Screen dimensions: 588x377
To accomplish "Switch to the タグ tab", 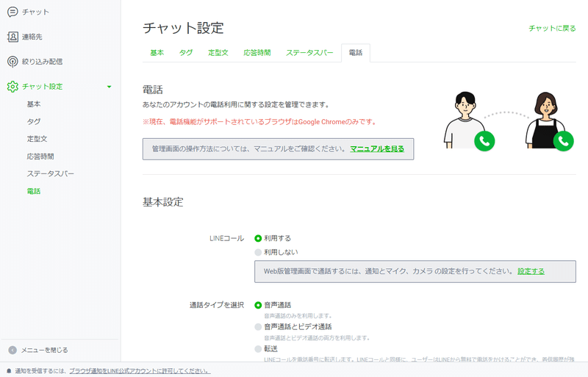I will click(x=186, y=53).
